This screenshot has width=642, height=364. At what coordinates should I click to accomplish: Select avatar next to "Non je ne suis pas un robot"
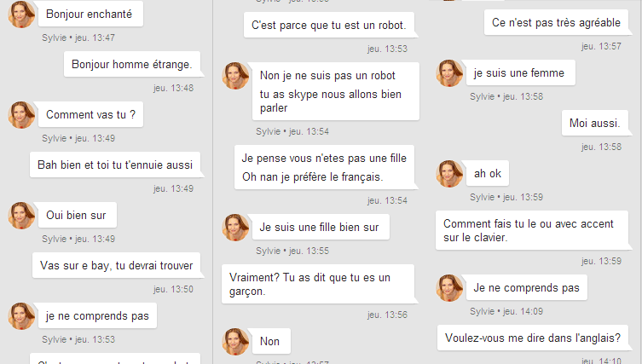(x=236, y=76)
